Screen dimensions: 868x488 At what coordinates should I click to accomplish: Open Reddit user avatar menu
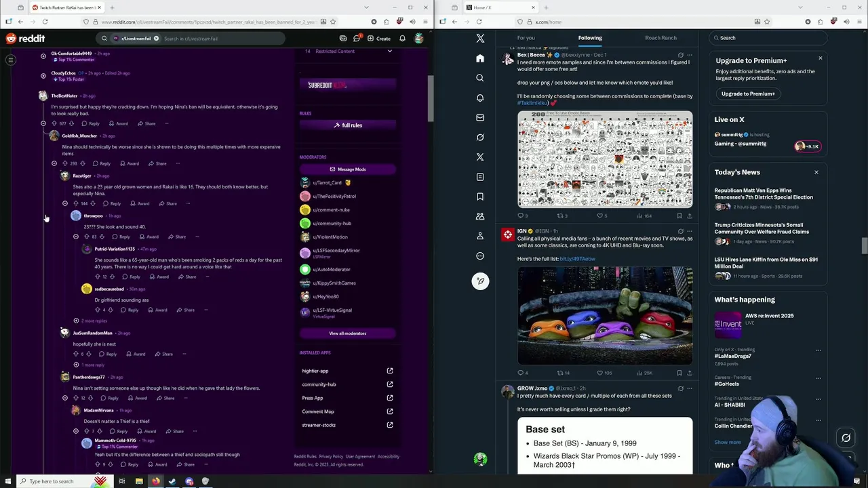click(x=419, y=39)
